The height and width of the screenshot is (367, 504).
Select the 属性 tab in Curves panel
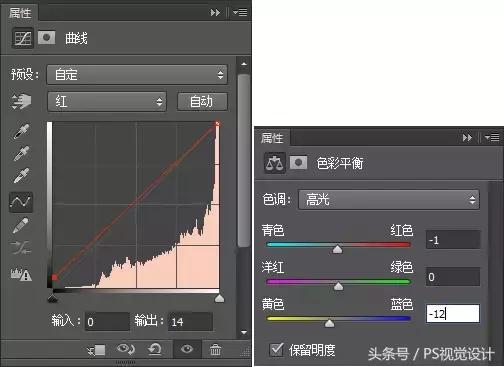point(20,13)
